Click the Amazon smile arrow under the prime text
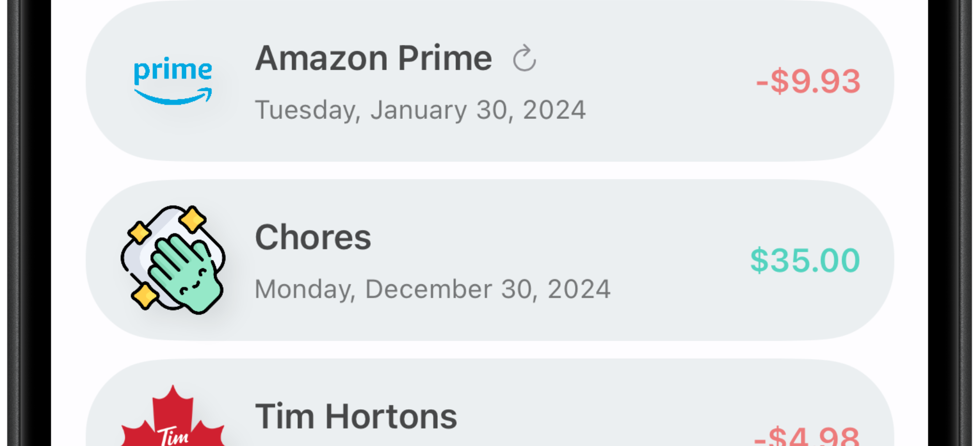The height and width of the screenshot is (446, 980). (174, 97)
